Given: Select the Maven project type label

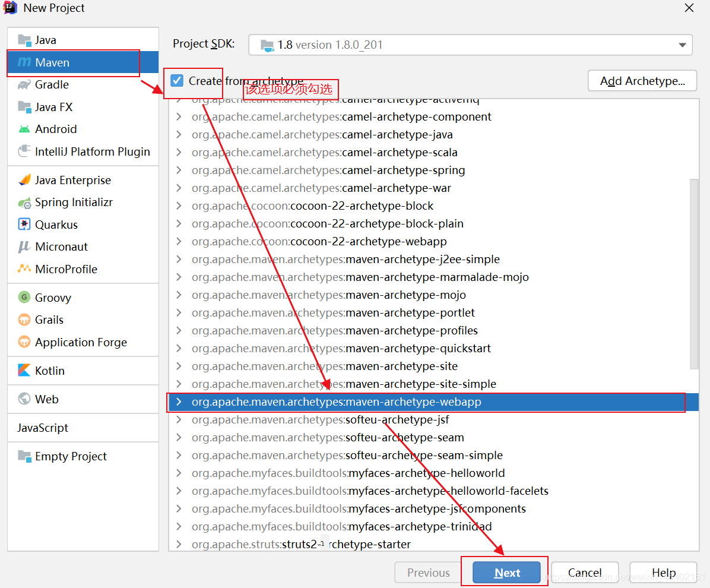Looking at the screenshot, I should [52, 62].
